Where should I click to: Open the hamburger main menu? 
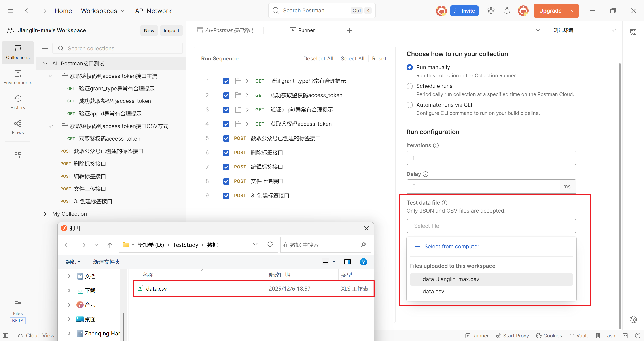point(10,11)
